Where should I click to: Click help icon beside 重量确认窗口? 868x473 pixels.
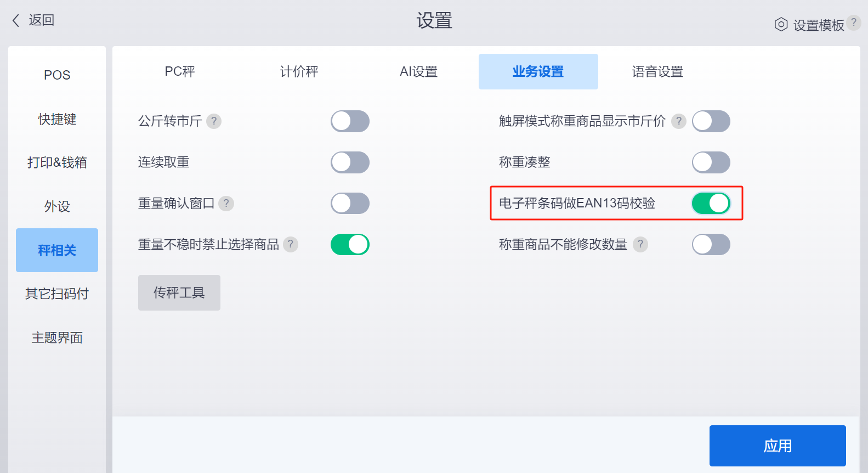(x=226, y=204)
